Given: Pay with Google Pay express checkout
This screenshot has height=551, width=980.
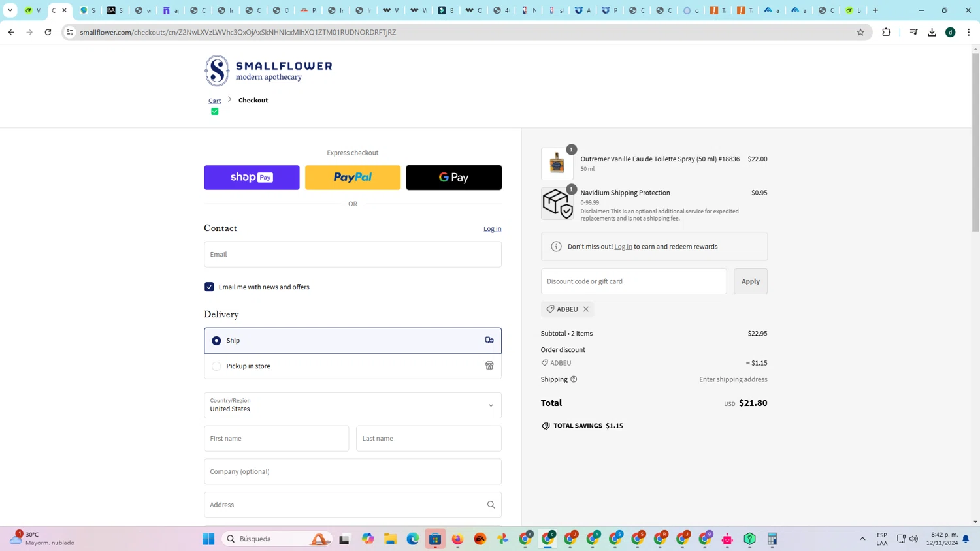Looking at the screenshot, I should click(454, 178).
